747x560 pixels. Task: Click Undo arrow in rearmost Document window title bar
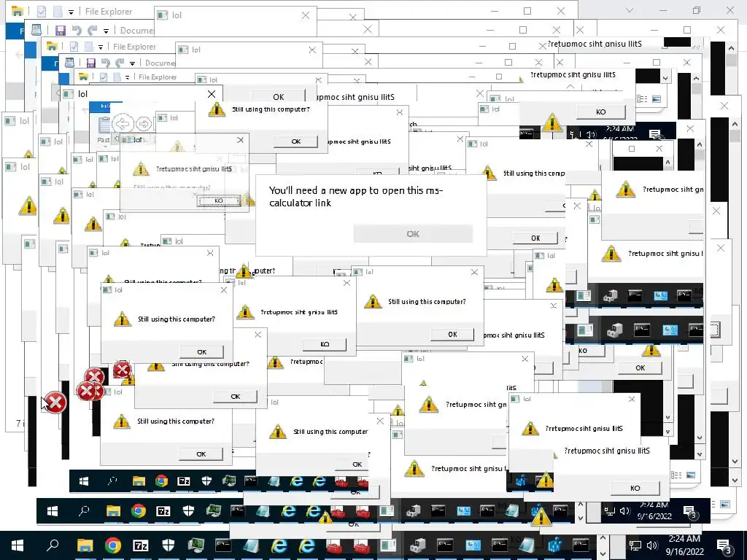point(76,31)
